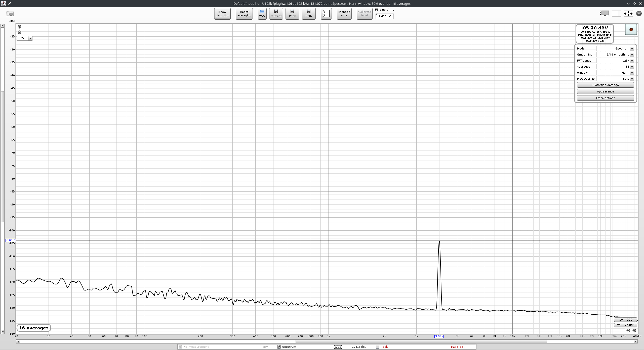This screenshot has width=644, height=350.
Task: Set range to 20 .. 20,000
Action: pos(626,325)
